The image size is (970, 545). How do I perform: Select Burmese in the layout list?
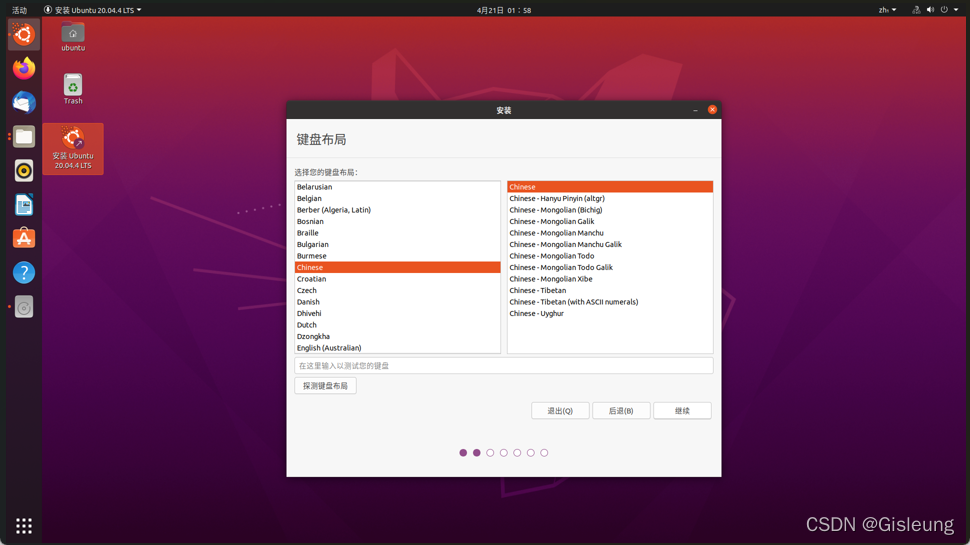pos(397,255)
